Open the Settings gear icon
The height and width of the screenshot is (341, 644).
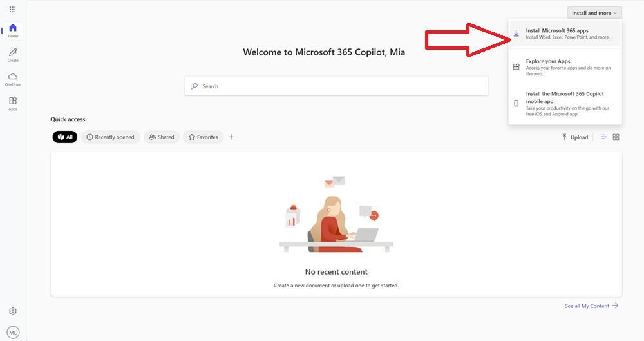point(13,311)
